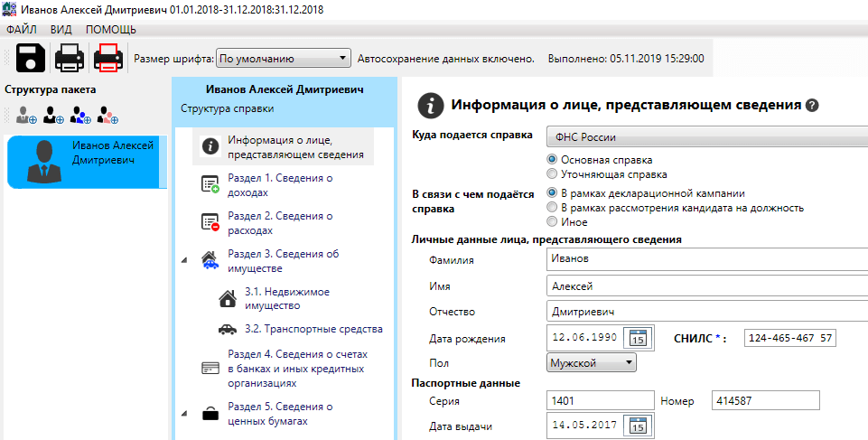
Task: Click inside the Фамилия field
Action: tap(707, 259)
